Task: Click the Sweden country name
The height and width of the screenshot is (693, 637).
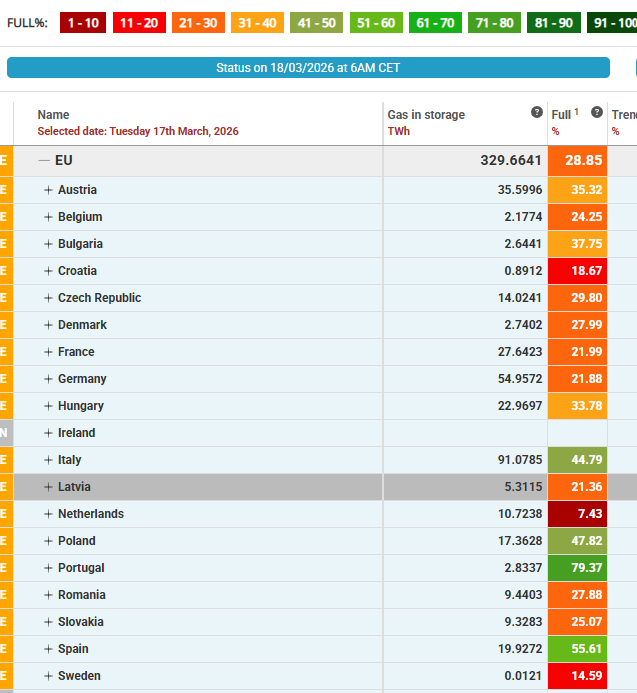Action: 79,676
